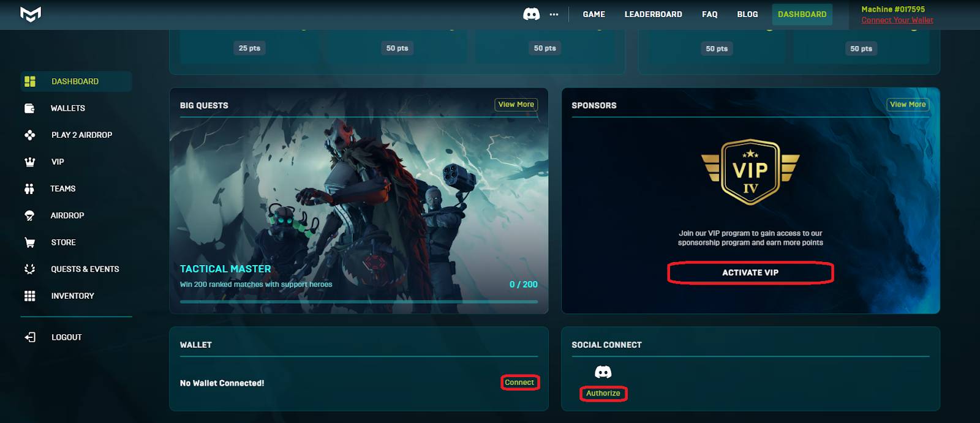980x423 pixels.
Task: Click View More in Sponsors panel
Action: (x=908, y=105)
